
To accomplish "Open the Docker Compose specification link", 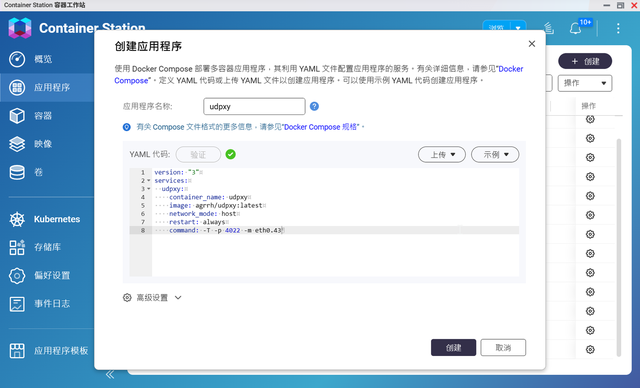I will point(321,127).
